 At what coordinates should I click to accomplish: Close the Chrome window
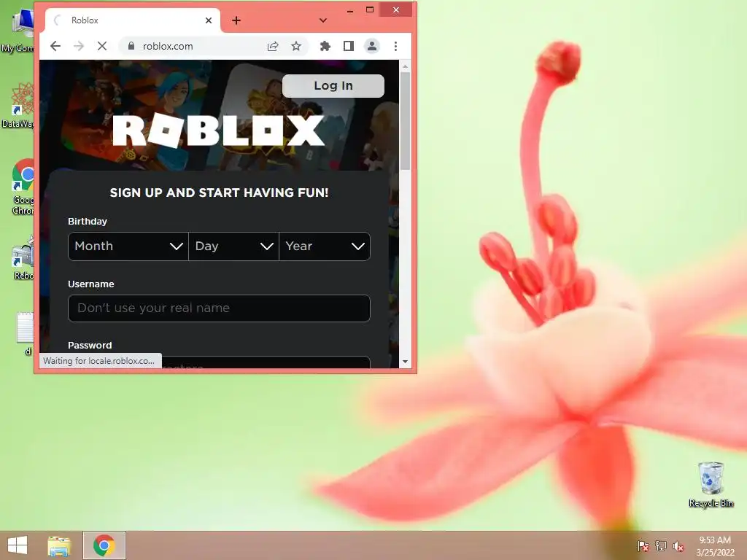[x=396, y=10]
